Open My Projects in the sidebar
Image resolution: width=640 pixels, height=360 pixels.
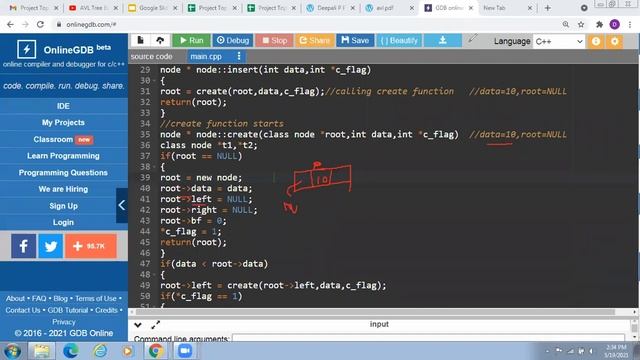tap(63, 122)
